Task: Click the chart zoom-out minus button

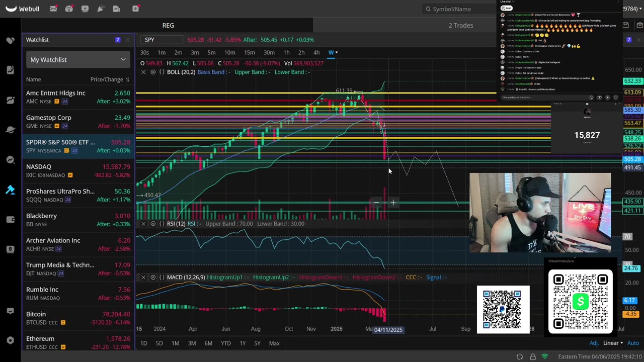Action: (376, 203)
